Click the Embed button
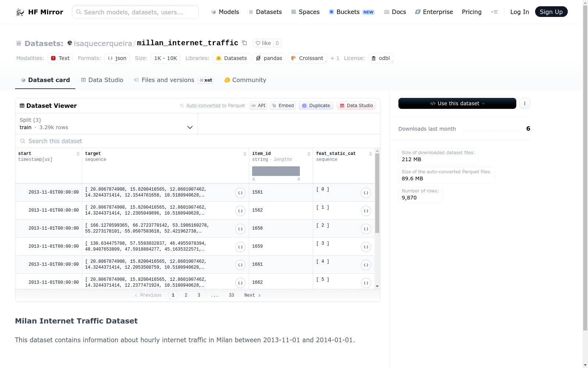 point(283,106)
